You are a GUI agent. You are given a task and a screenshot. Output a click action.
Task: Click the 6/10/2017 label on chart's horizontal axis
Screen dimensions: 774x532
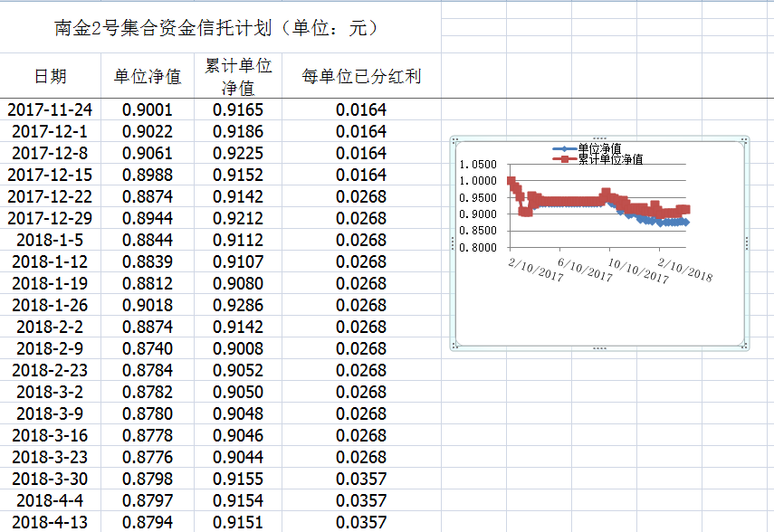[586, 268]
